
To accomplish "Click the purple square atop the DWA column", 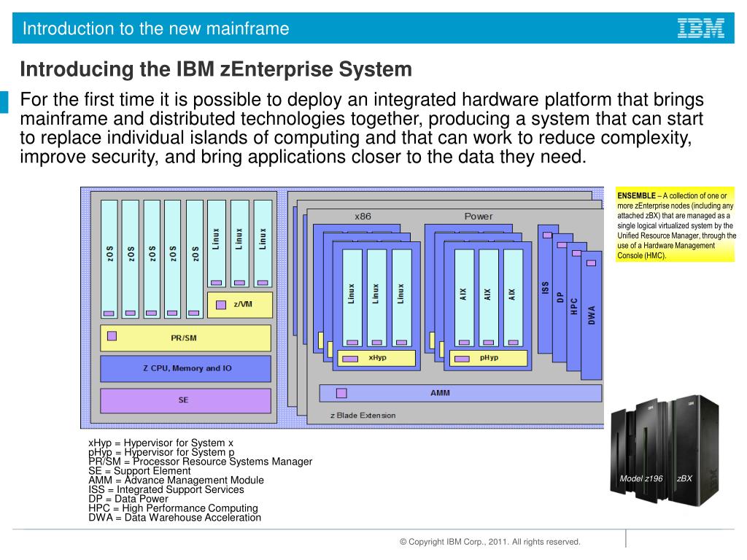I will [x=591, y=262].
